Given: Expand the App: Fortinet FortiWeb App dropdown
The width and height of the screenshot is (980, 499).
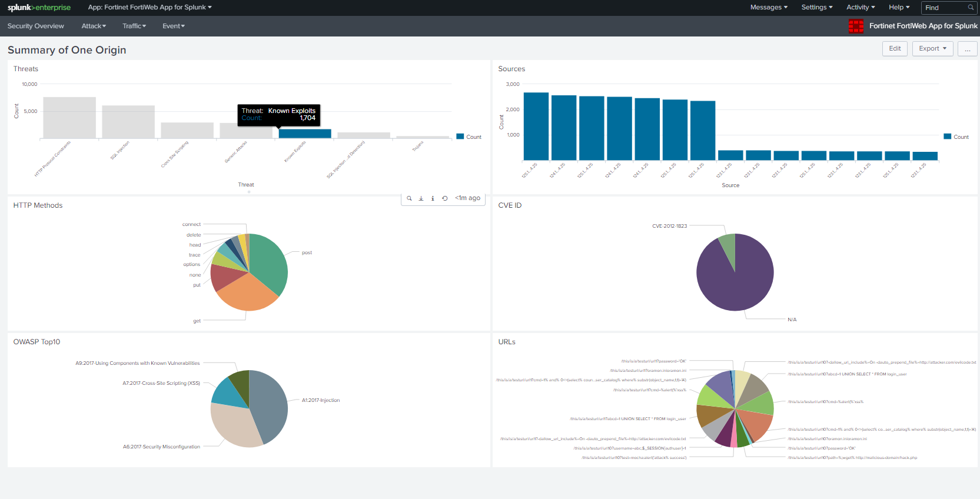Looking at the screenshot, I should pos(150,8).
